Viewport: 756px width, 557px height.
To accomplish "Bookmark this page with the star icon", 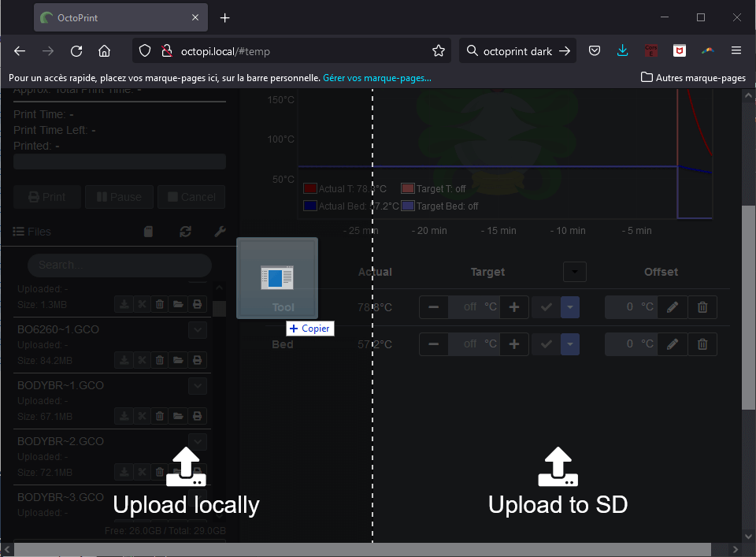I will 439,51.
